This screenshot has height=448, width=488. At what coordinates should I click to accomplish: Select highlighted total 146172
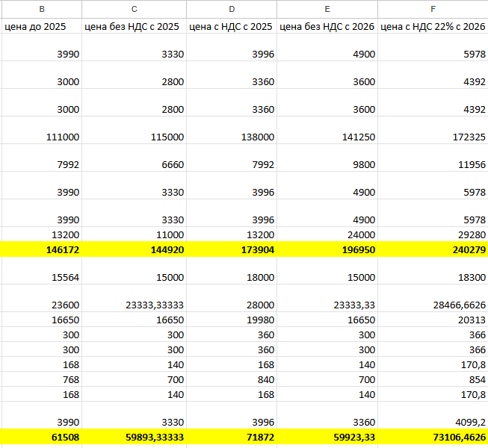point(41,250)
